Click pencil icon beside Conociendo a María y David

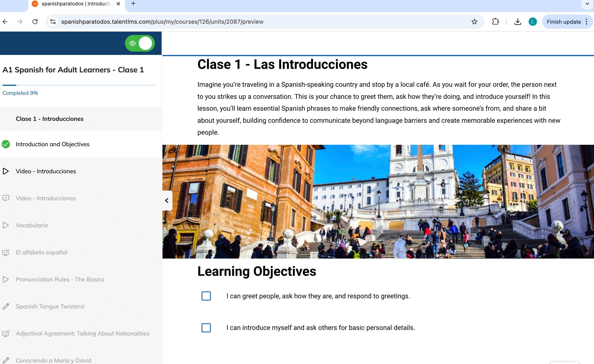[6, 360]
